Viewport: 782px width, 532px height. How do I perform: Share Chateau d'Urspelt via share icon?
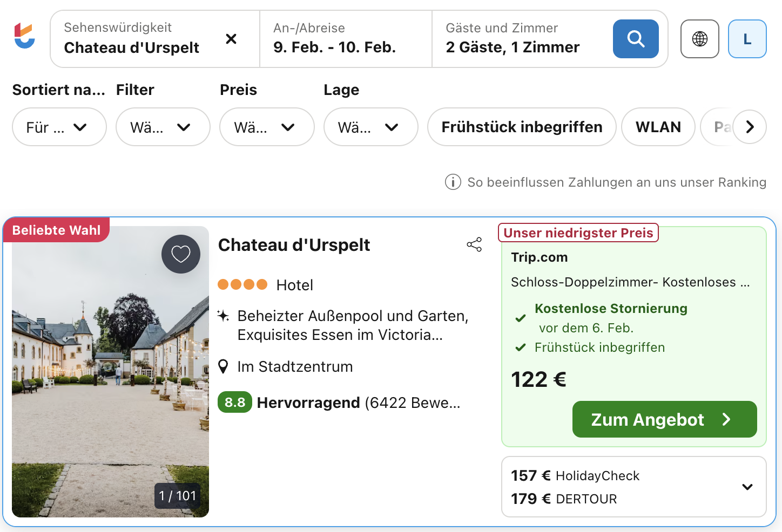tap(474, 245)
